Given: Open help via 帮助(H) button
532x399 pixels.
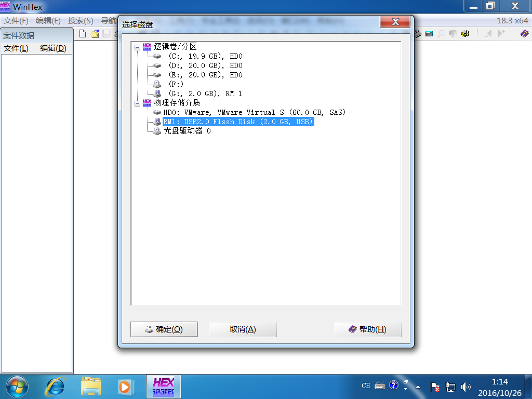Looking at the screenshot, I should pos(368,329).
